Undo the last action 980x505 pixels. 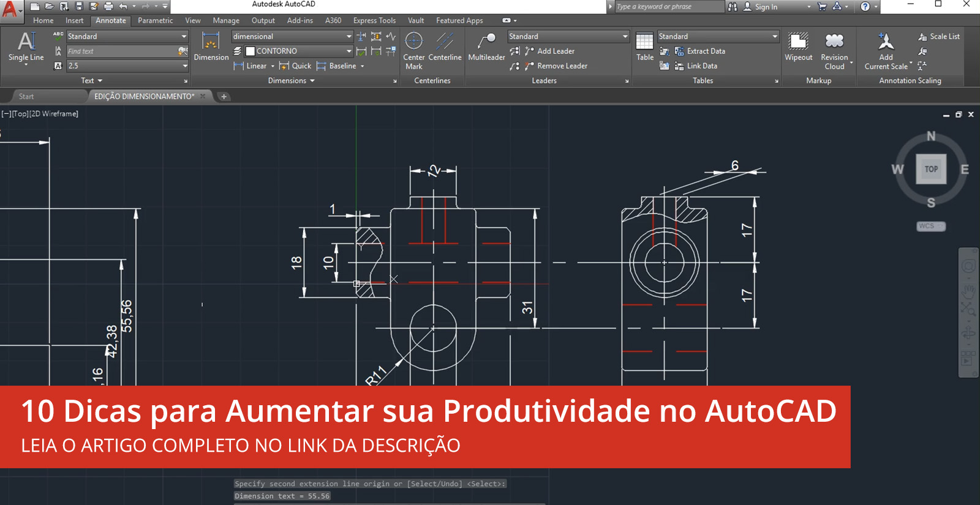123,6
